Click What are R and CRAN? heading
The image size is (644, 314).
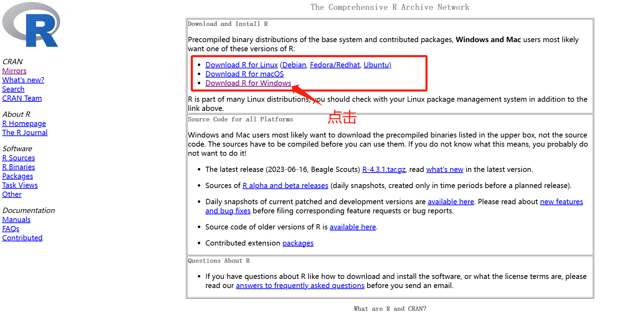[390, 309]
